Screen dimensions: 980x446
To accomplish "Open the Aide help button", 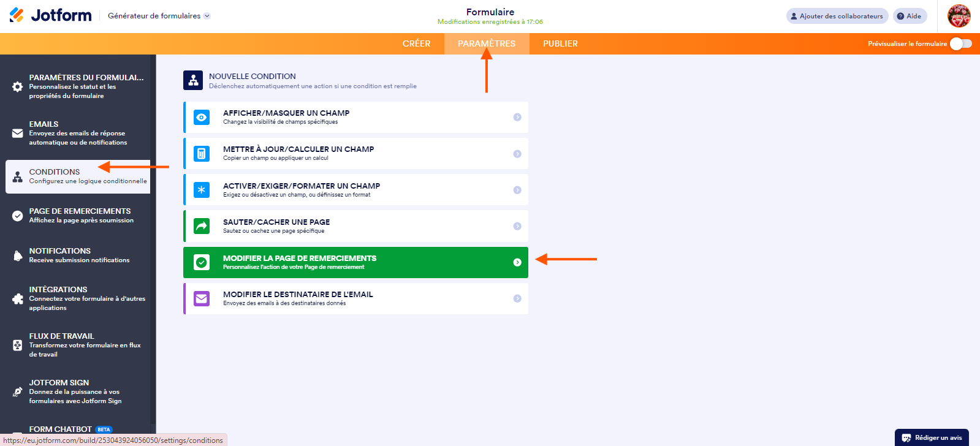I will (x=910, y=16).
